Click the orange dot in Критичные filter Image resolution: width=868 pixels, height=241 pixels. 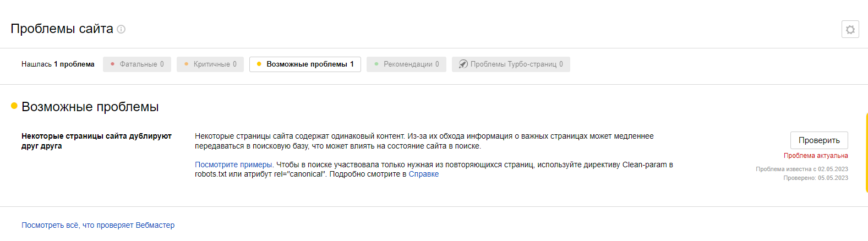(187, 64)
